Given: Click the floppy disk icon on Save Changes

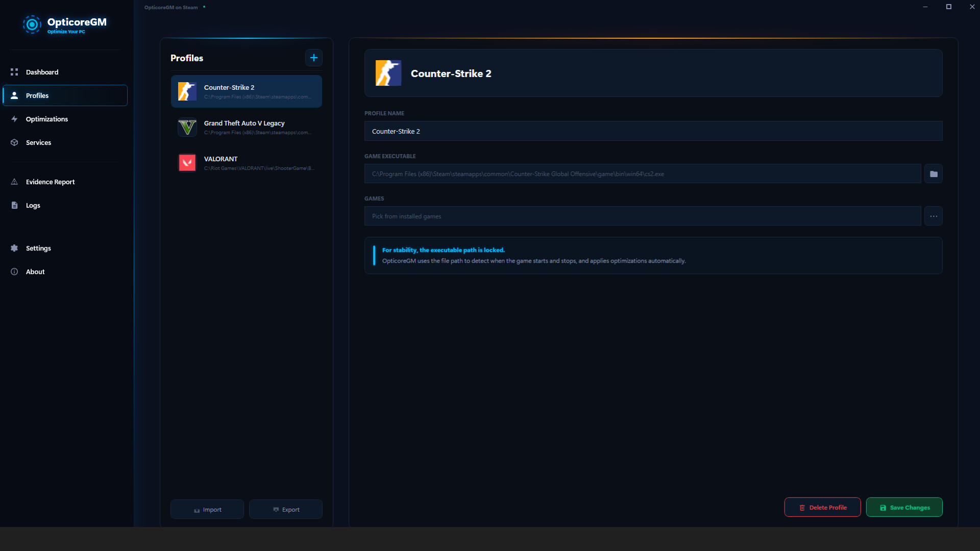Looking at the screenshot, I should pyautogui.click(x=883, y=507).
